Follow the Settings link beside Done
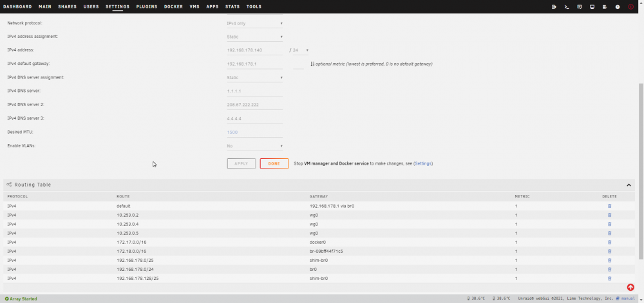Screen dimensions: 644x303 pos(423,163)
